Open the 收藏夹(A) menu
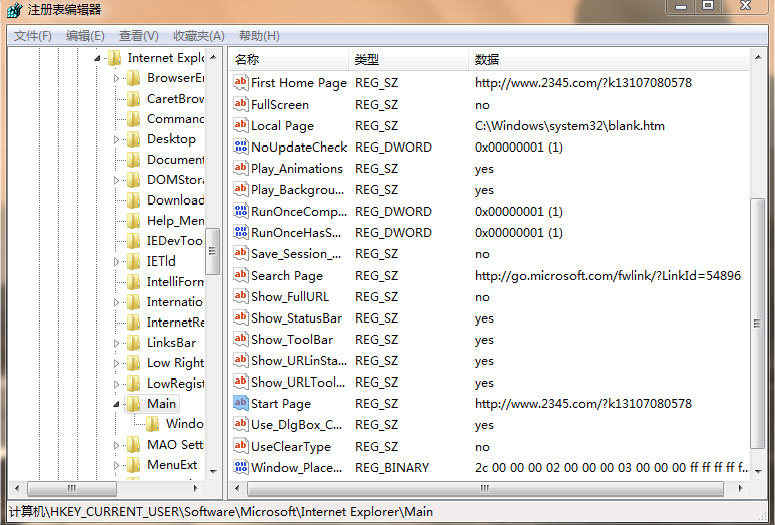This screenshot has width=775, height=525. (198, 36)
